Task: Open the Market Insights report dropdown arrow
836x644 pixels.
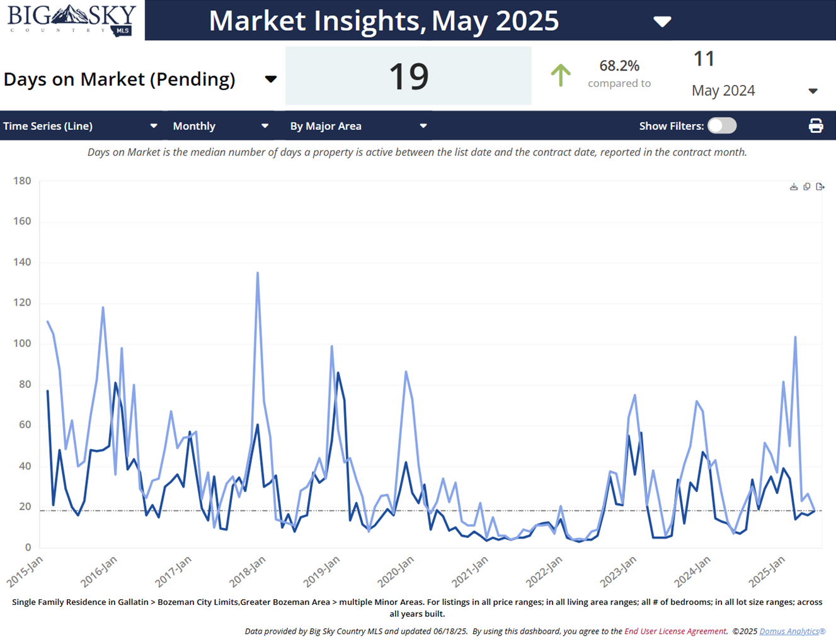Action: (x=661, y=22)
